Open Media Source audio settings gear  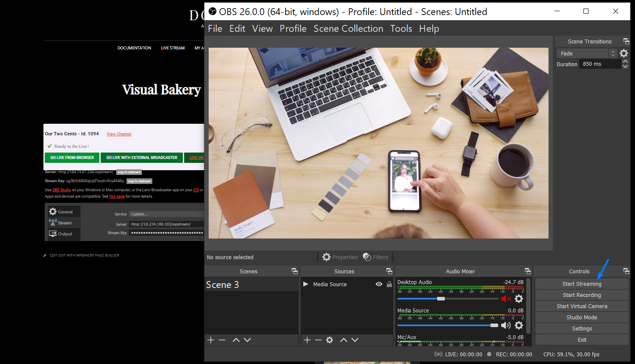519,325
